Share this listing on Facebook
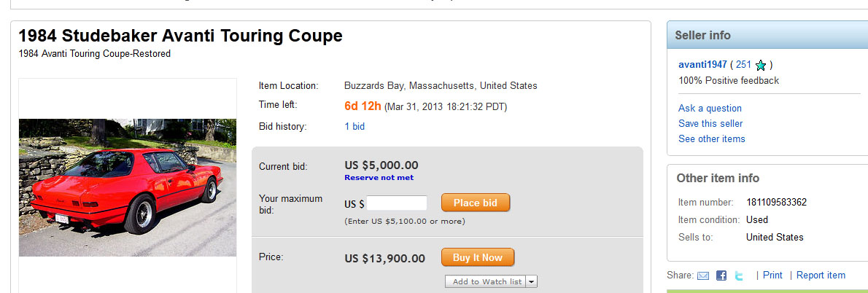Image resolution: width=868 pixels, height=293 pixels. click(x=721, y=276)
